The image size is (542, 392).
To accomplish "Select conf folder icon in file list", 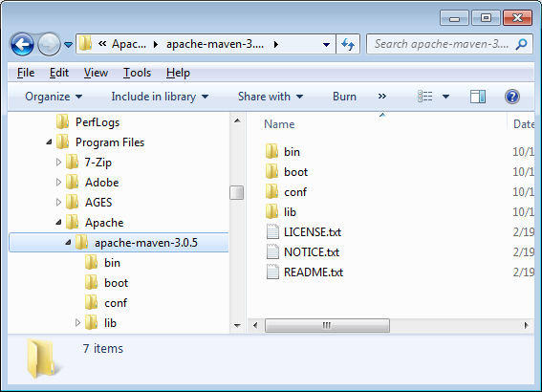I will pyautogui.click(x=272, y=191).
